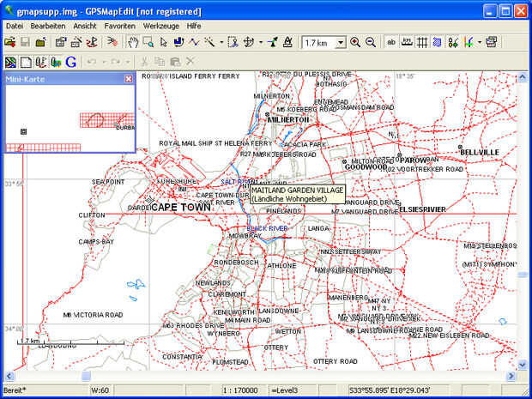Close the Mini-Karte panel
The image size is (532, 399).
(x=129, y=79)
